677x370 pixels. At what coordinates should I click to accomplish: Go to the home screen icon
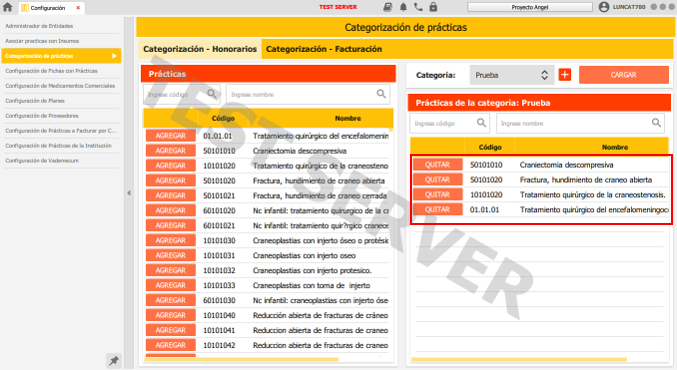click(x=7, y=7)
